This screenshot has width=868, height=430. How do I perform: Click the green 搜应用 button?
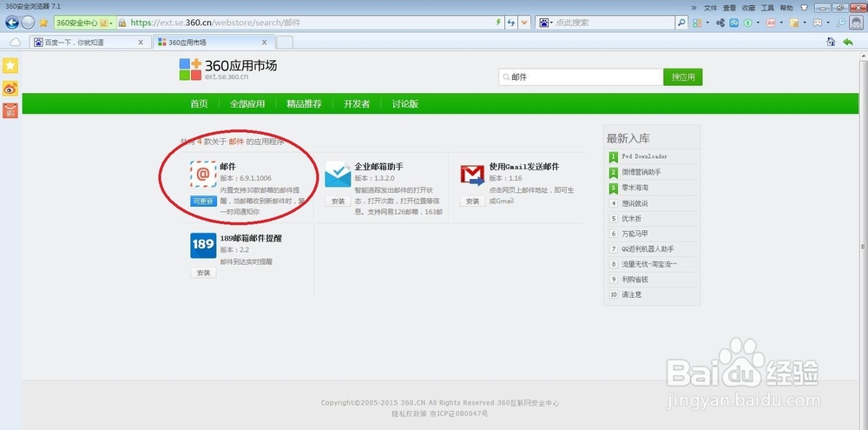pos(683,77)
